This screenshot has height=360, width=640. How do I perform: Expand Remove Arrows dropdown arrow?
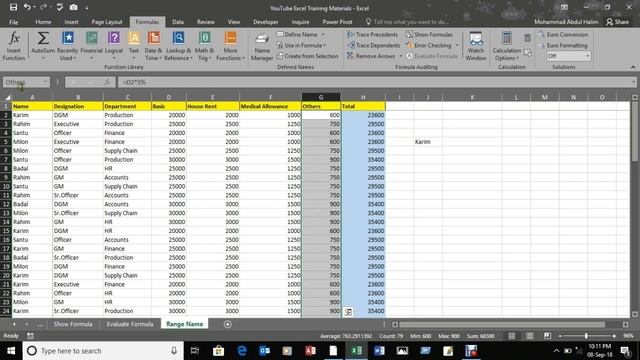point(400,56)
